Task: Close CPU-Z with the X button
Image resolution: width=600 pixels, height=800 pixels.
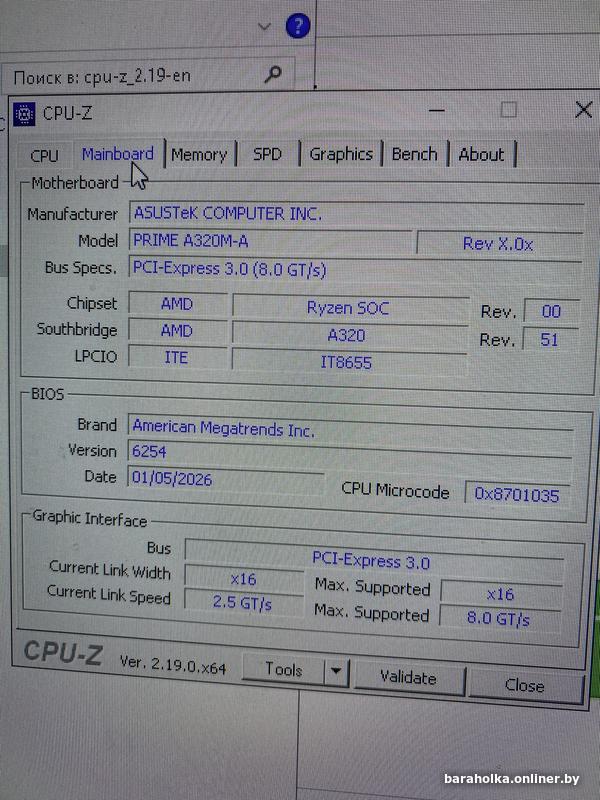Action: 584,110
